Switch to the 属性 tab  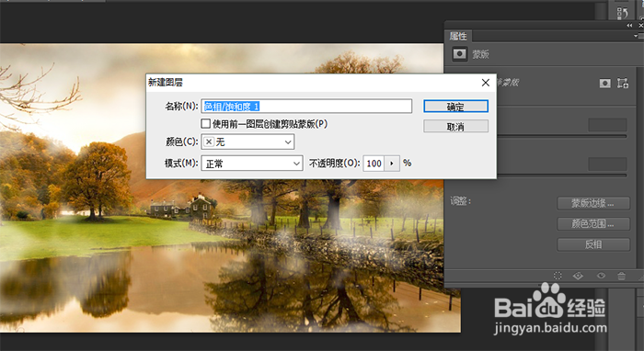click(458, 36)
